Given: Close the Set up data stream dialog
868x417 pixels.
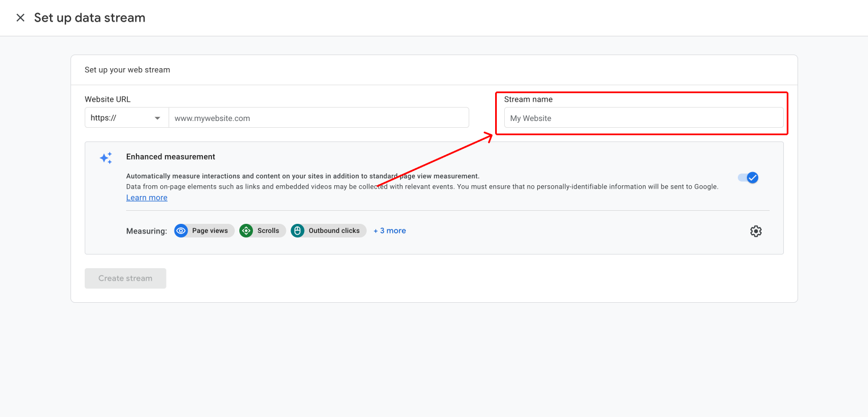Looking at the screenshot, I should click(20, 18).
